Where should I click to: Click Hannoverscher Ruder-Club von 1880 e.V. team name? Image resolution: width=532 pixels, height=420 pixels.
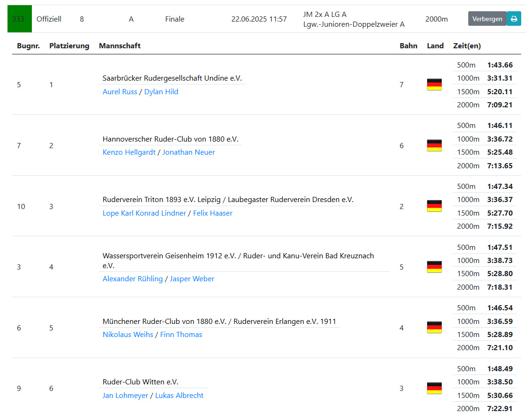[171, 139]
